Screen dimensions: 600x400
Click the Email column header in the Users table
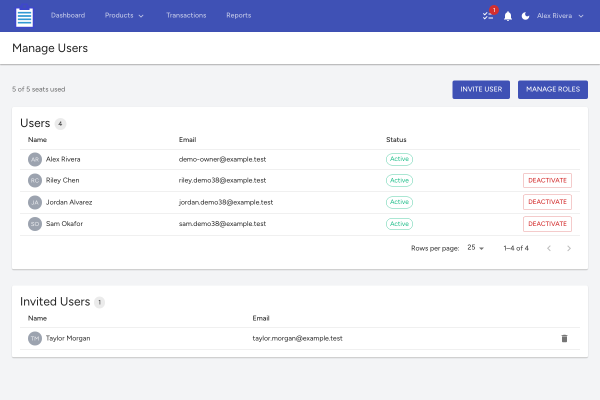coord(188,140)
